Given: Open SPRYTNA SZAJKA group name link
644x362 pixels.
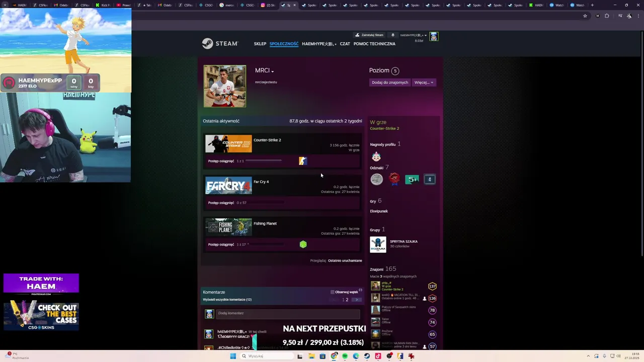Looking at the screenshot, I should 404,241.
